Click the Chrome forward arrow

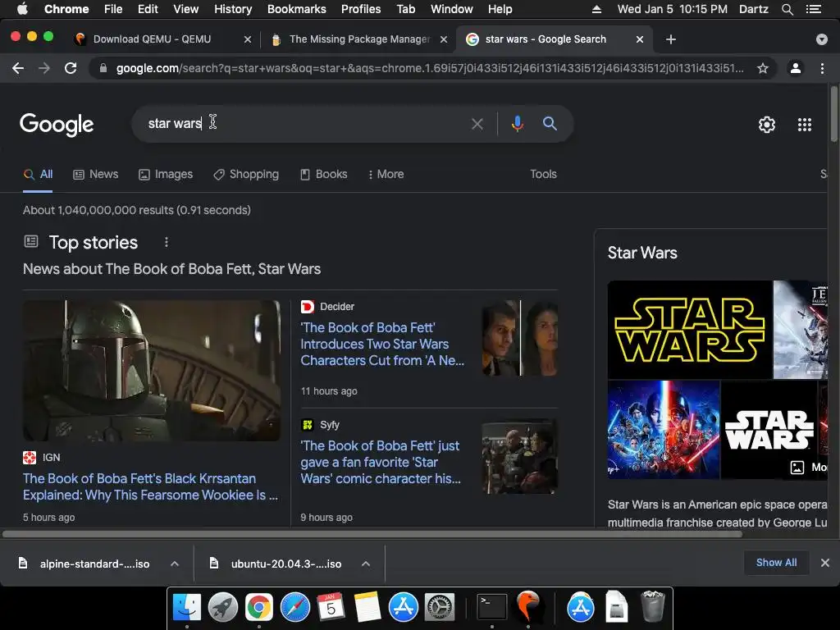[x=44, y=68]
